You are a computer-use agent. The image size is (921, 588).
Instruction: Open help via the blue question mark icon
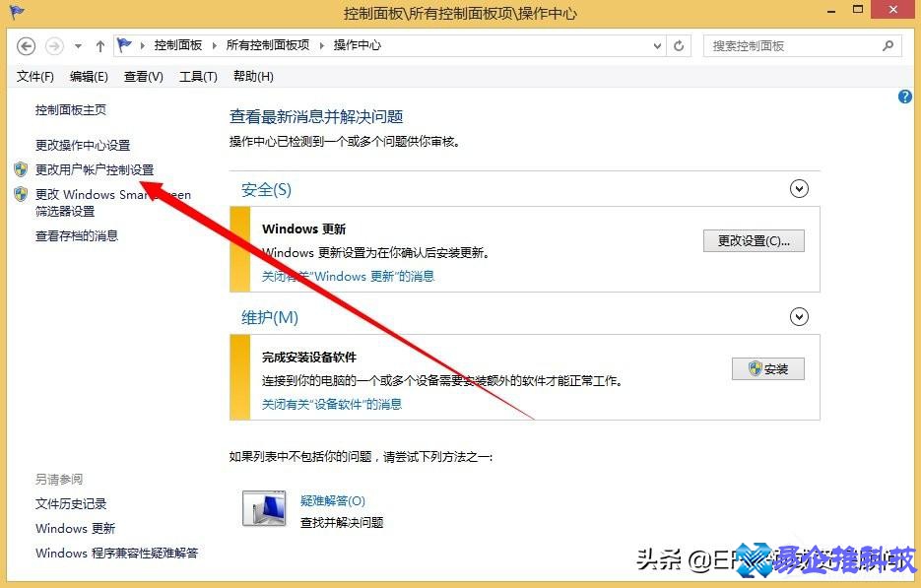[x=904, y=96]
